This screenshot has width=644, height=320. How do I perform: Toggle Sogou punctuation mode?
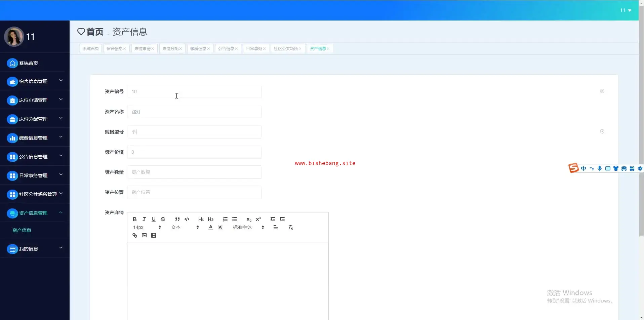[592, 168]
